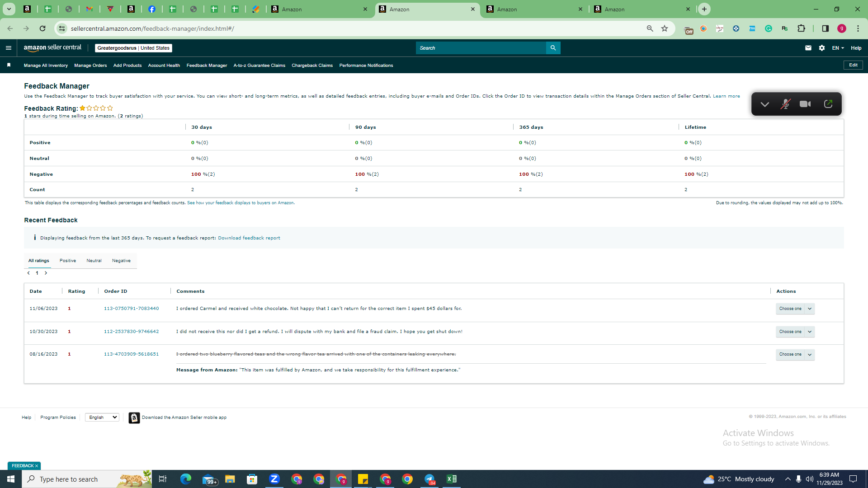Open Chargeback Claims menu item
Image resolution: width=868 pixels, height=488 pixels.
312,66
